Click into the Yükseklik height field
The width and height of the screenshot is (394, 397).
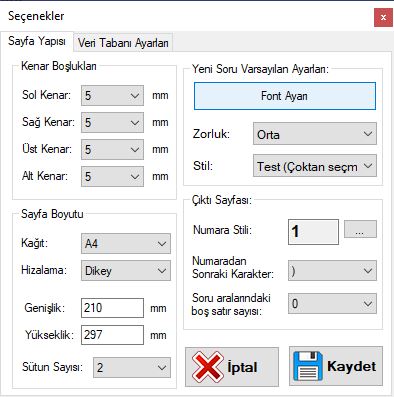[112, 335]
